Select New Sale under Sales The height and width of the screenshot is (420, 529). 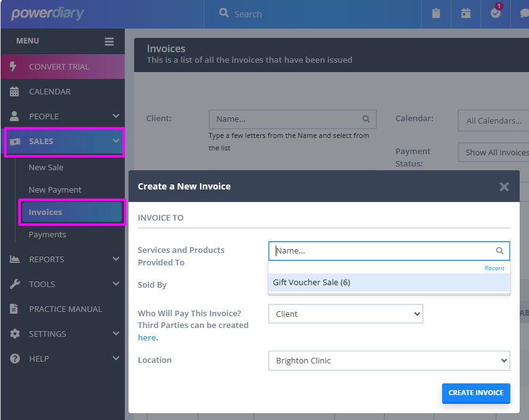[46, 168]
